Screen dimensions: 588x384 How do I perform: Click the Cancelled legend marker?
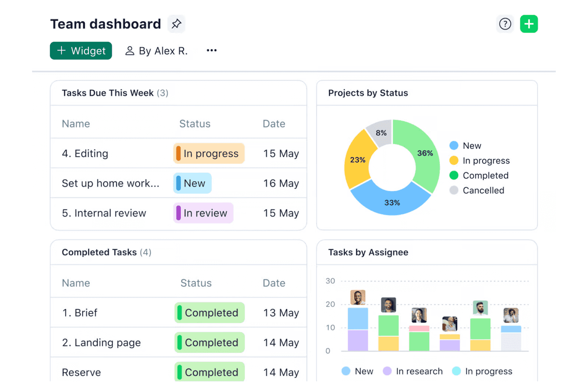[453, 190]
